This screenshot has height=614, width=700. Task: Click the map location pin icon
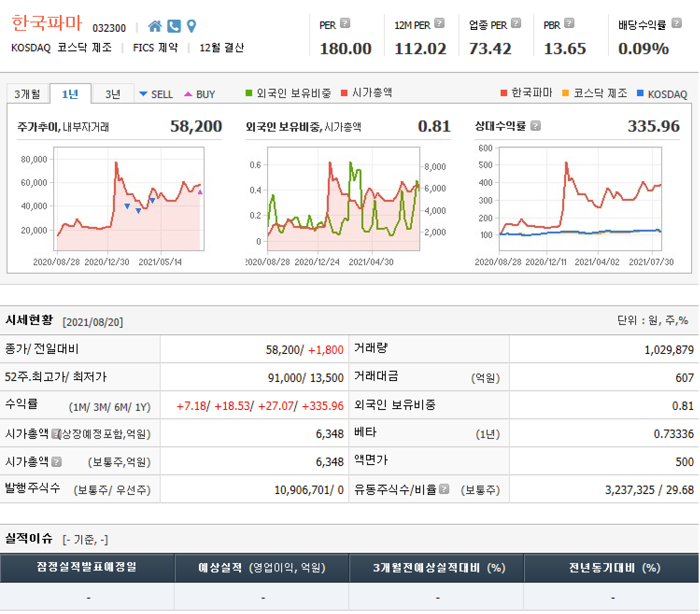[x=191, y=26]
